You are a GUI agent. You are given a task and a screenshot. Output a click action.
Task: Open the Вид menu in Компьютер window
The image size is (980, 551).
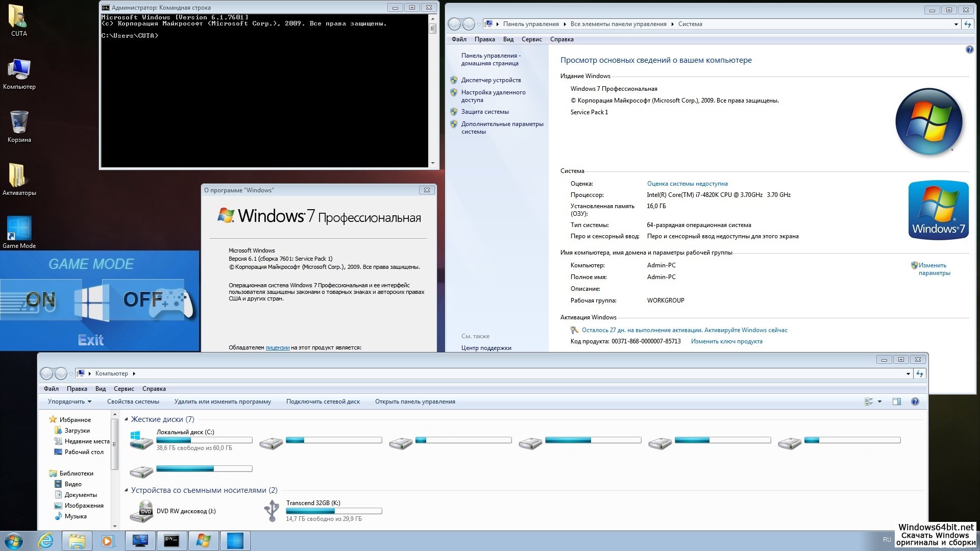click(101, 389)
